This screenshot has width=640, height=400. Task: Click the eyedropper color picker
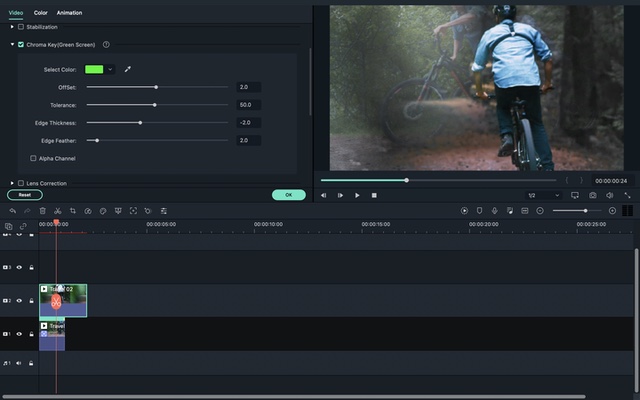point(128,69)
